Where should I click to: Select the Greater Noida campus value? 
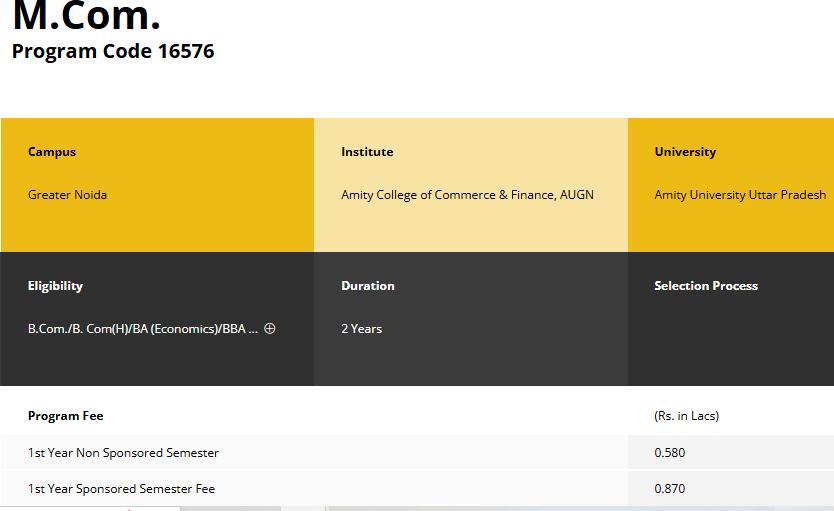tap(67, 195)
